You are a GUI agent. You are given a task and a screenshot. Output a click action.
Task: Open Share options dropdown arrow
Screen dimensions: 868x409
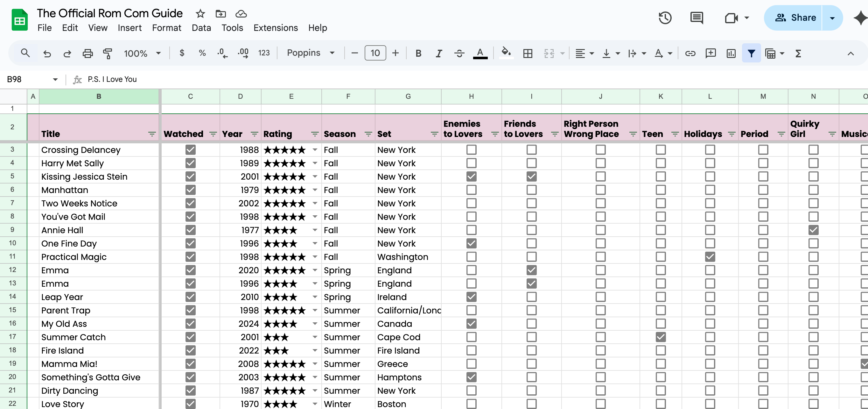pyautogui.click(x=832, y=18)
